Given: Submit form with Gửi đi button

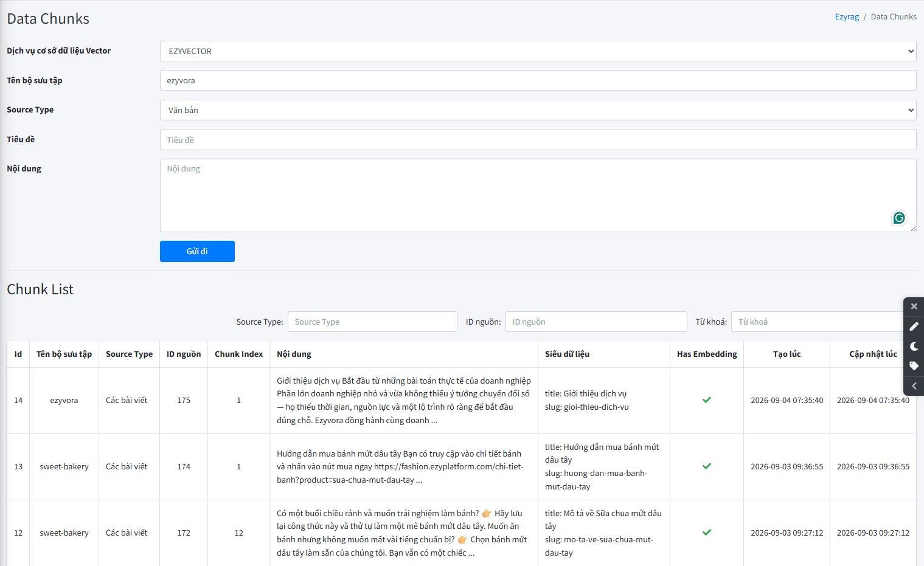Looking at the screenshot, I should pyautogui.click(x=197, y=251).
